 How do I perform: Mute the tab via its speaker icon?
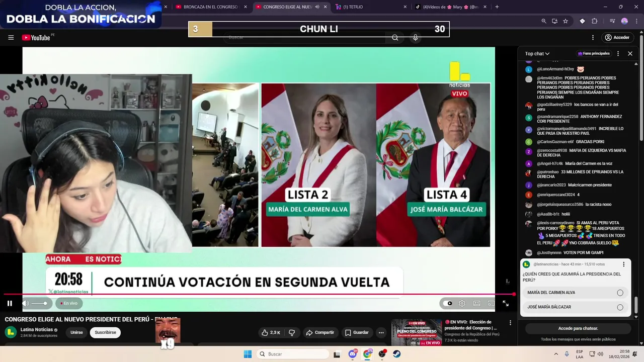tap(317, 7)
